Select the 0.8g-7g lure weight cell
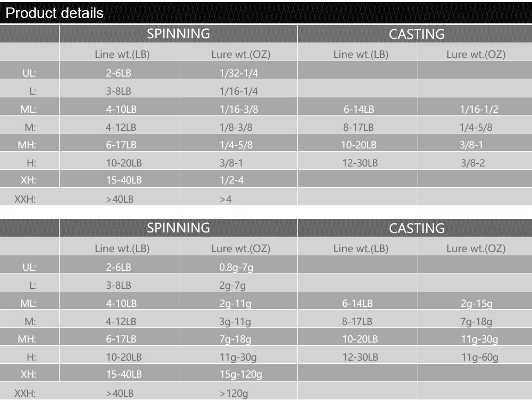Screen dimensions: 532x400 [236, 268]
